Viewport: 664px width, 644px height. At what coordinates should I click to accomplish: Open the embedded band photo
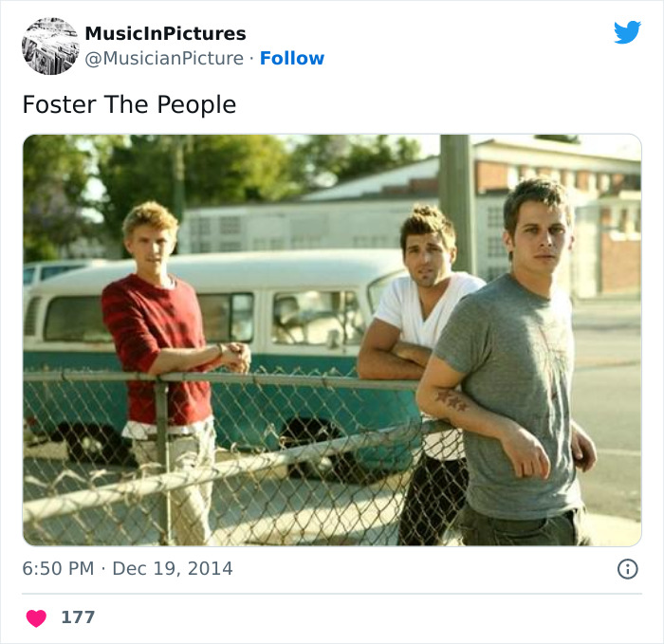point(332,340)
